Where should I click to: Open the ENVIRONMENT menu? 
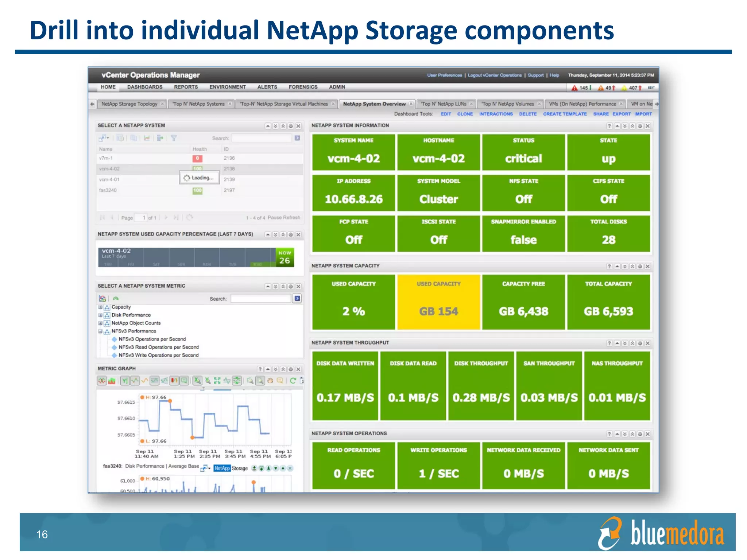(228, 87)
